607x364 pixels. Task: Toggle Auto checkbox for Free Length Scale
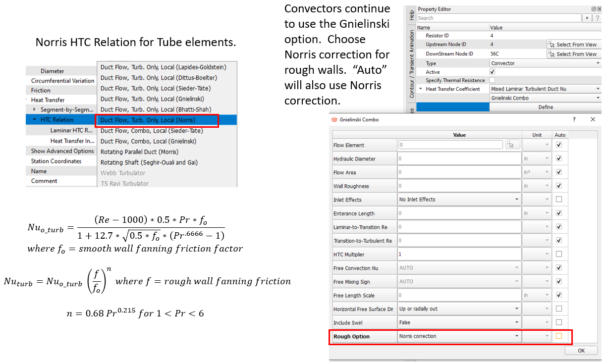559,295
